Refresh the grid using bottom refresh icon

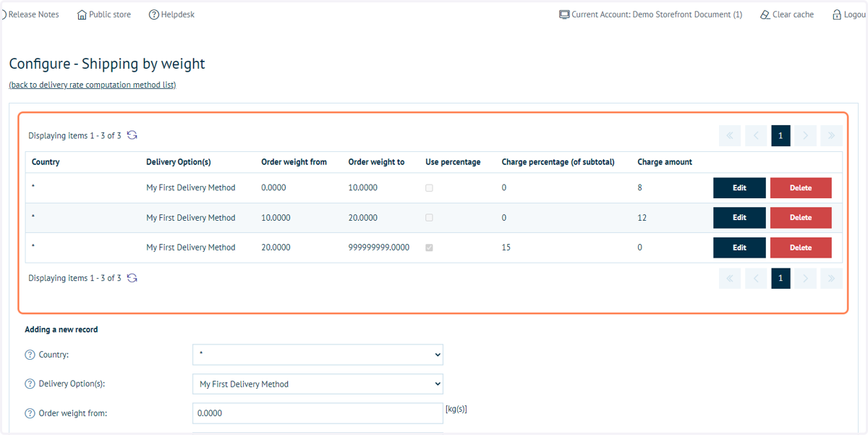132,278
